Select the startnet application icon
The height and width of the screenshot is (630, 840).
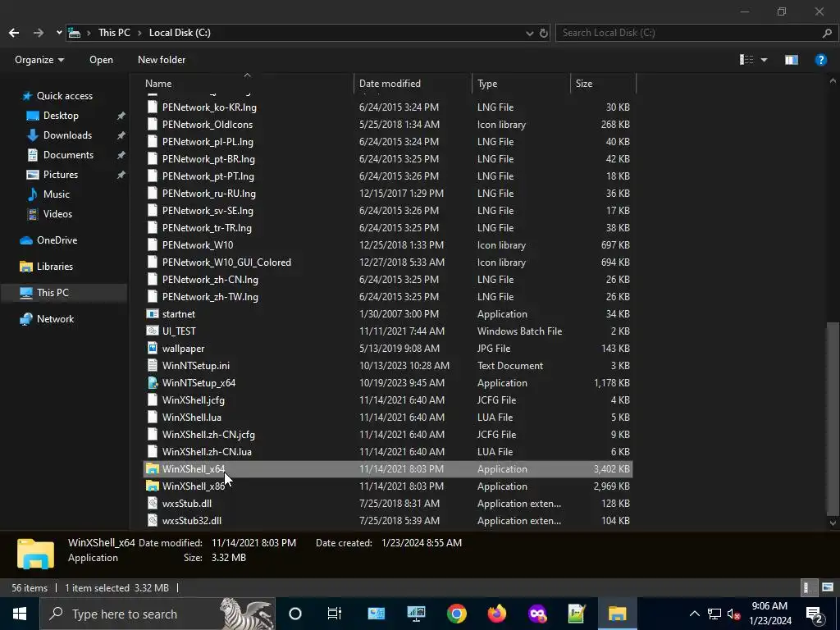(x=153, y=314)
